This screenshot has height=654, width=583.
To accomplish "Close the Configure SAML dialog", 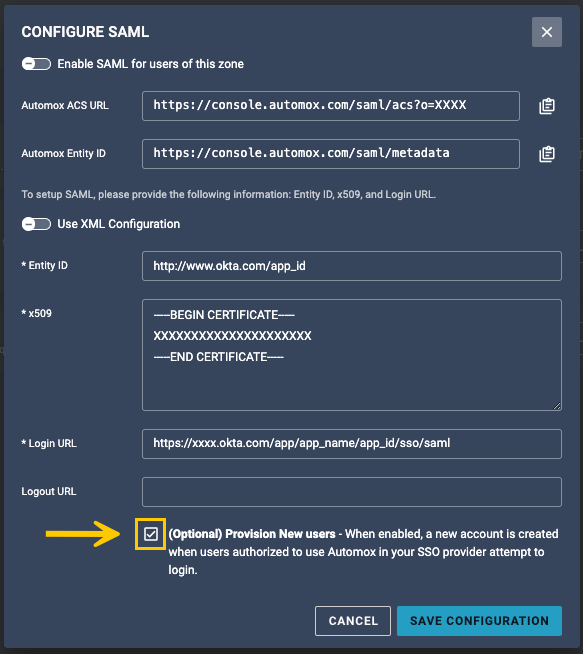I will coord(547,32).
